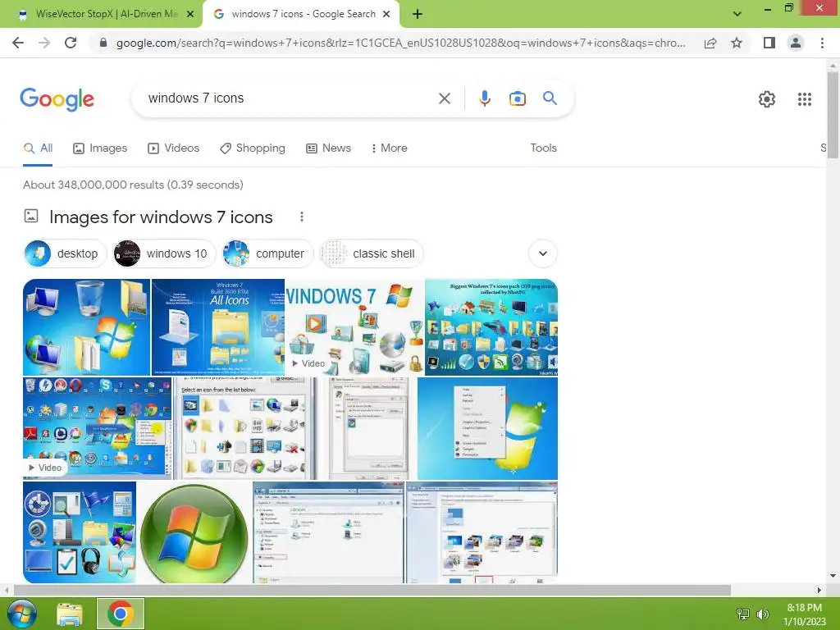The height and width of the screenshot is (630, 840).
Task: Click the address bar URL
Action: click(400, 43)
